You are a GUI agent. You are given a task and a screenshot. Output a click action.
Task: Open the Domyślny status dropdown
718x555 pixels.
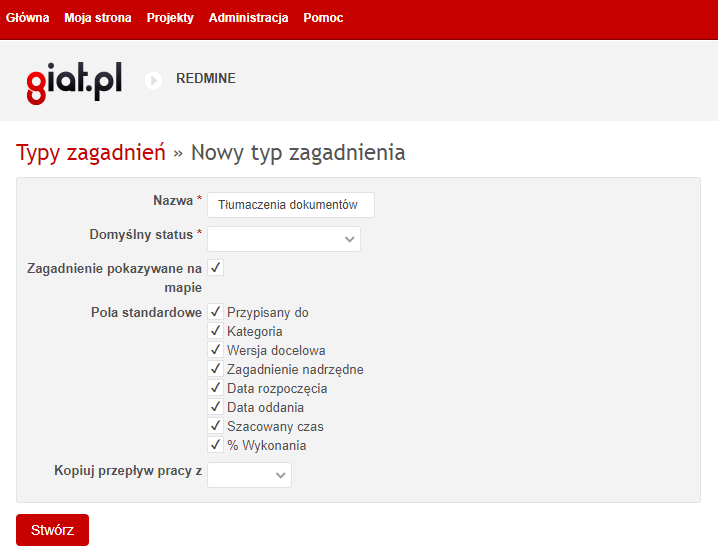click(284, 239)
